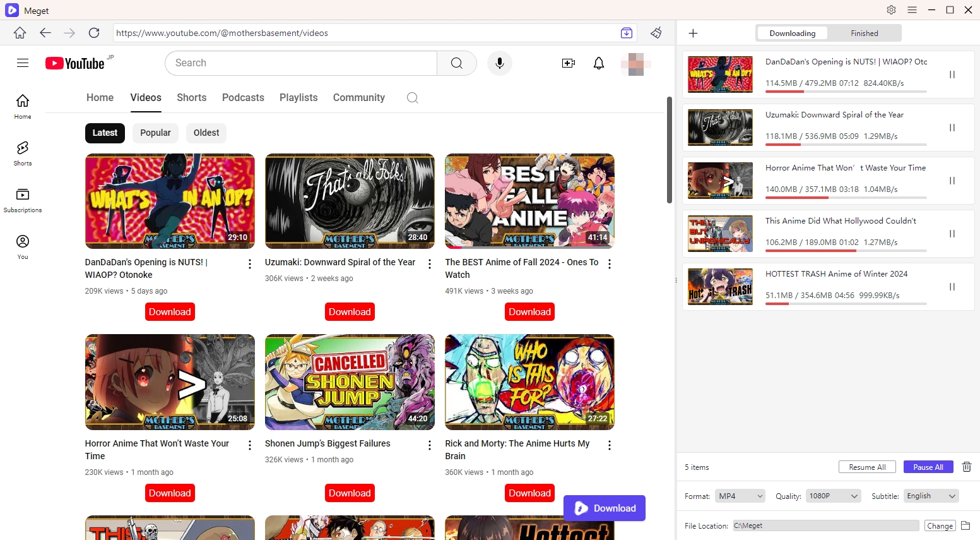Pause the HOTTEST TRASH Anime download
The width and height of the screenshot is (980, 540).
point(952,287)
